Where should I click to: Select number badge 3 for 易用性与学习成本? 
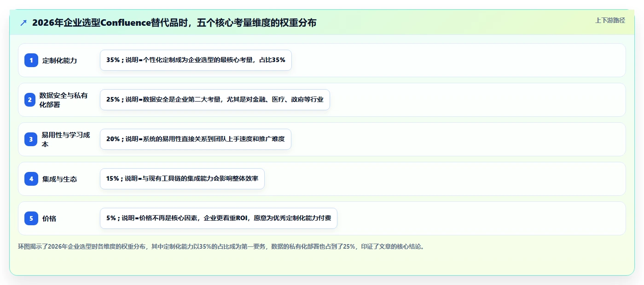pyautogui.click(x=31, y=139)
